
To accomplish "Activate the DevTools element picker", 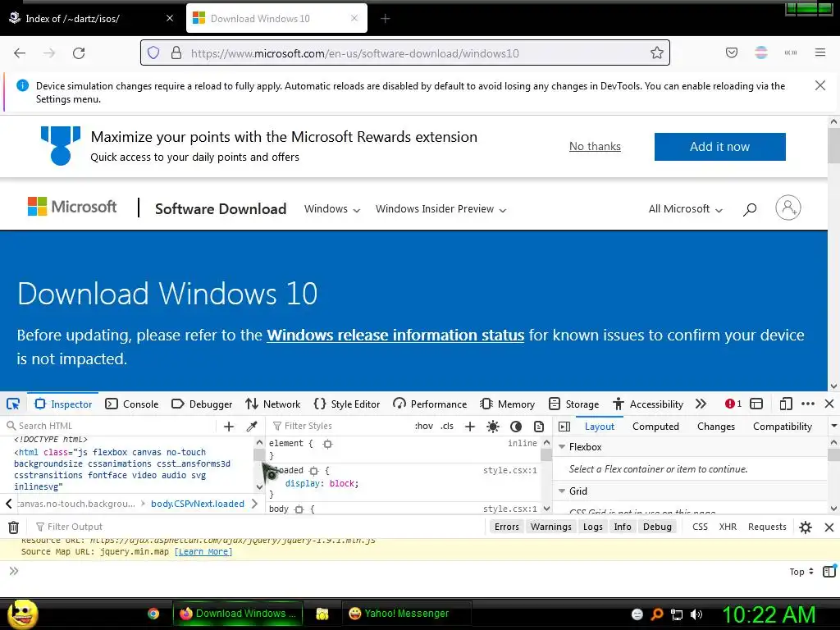I will 13,404.
